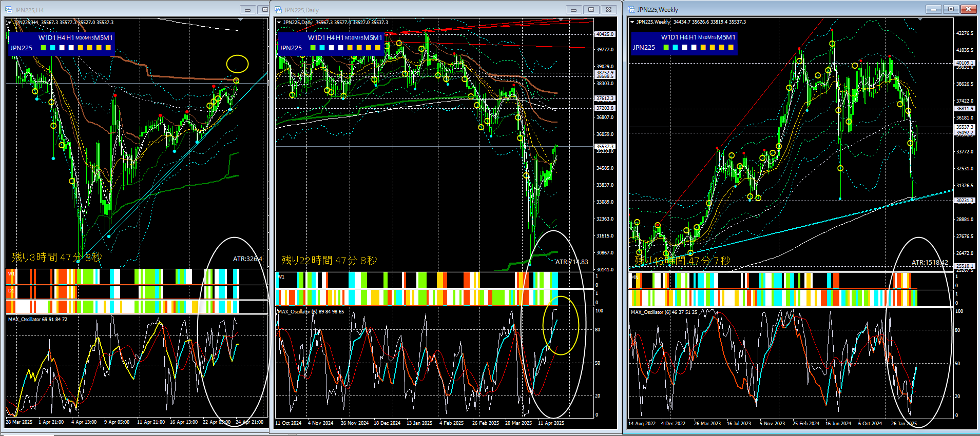Activate the JPN225,H4 window title
This screenshot has width=980, height=436.
(x=29, y=10)
